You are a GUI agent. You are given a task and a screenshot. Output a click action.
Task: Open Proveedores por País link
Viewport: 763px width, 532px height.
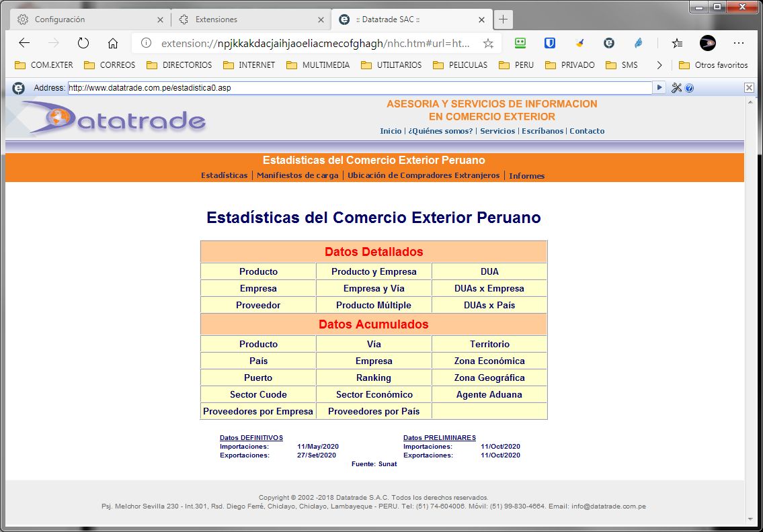coord(374,411)
